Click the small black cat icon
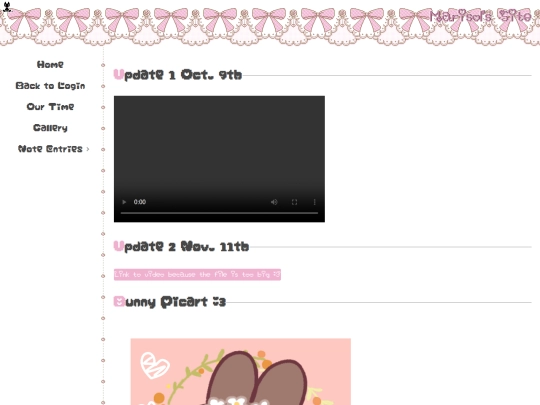The height and width of the screenshot is (405, 540). coord(7,7)
